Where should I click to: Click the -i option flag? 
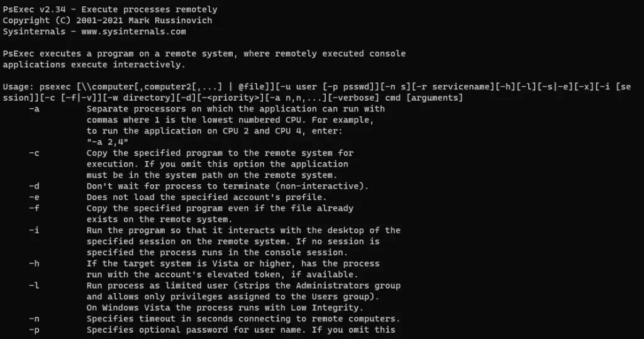click(x=34, y=231)
